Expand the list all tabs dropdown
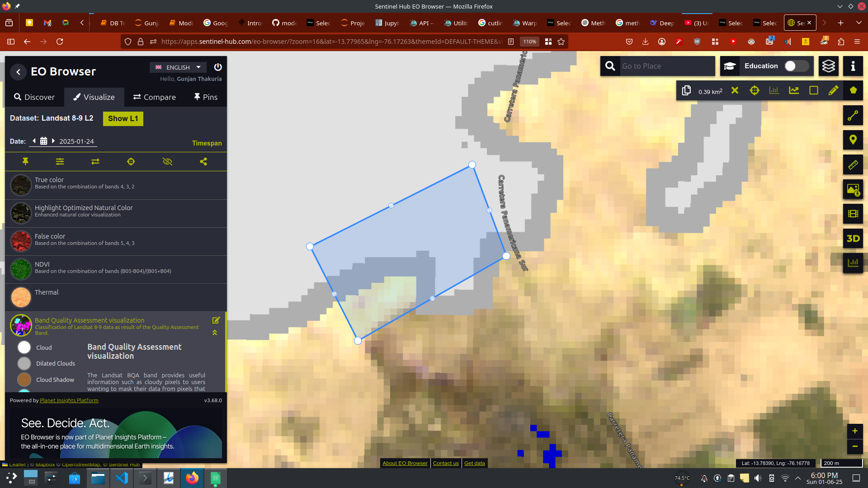 tap(859, 23)
